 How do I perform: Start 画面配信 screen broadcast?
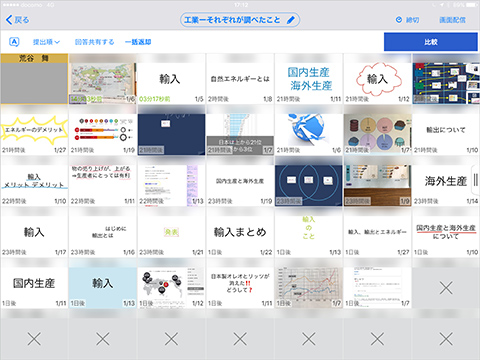452,20
